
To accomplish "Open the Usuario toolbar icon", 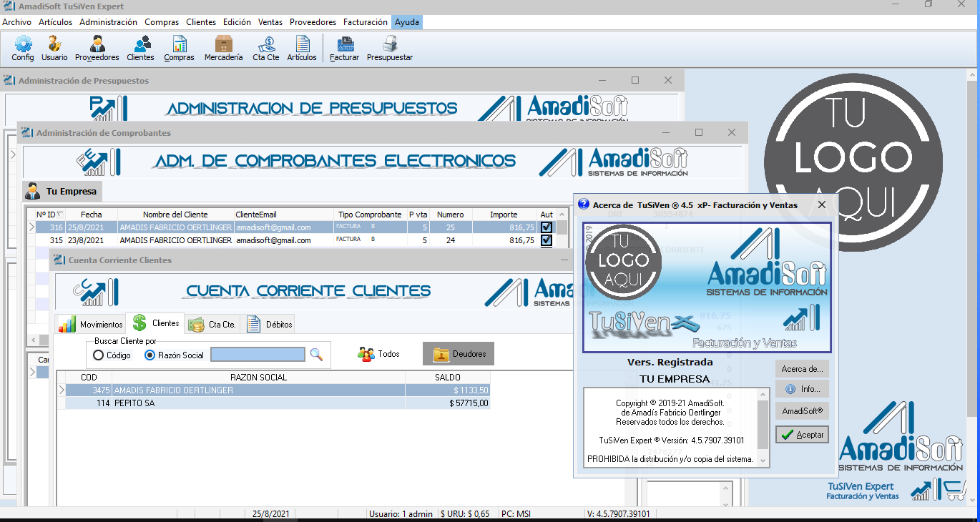I will (x=54, y=48).
